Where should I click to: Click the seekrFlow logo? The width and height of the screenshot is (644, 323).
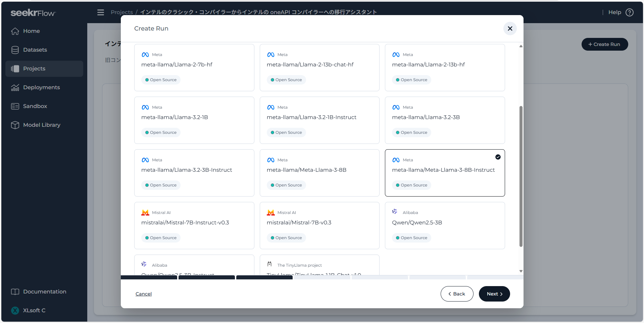tap(33, 13)
